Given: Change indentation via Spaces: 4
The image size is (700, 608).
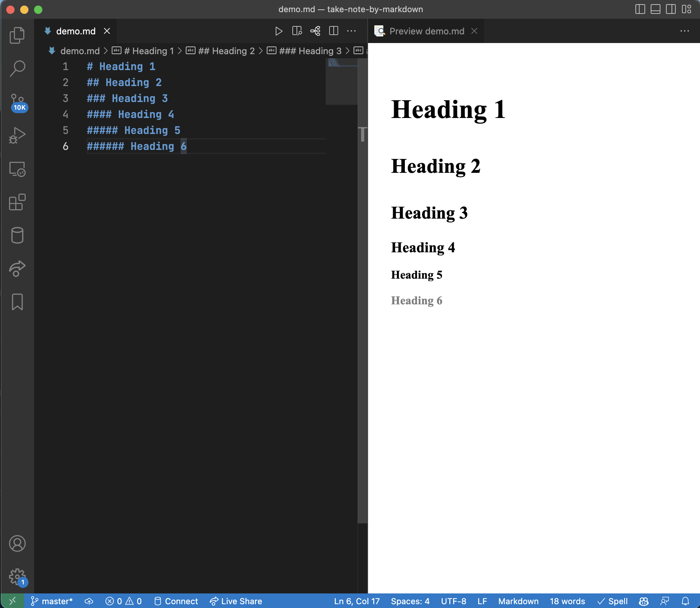Looking at the screenshot, I should [410, 601].
